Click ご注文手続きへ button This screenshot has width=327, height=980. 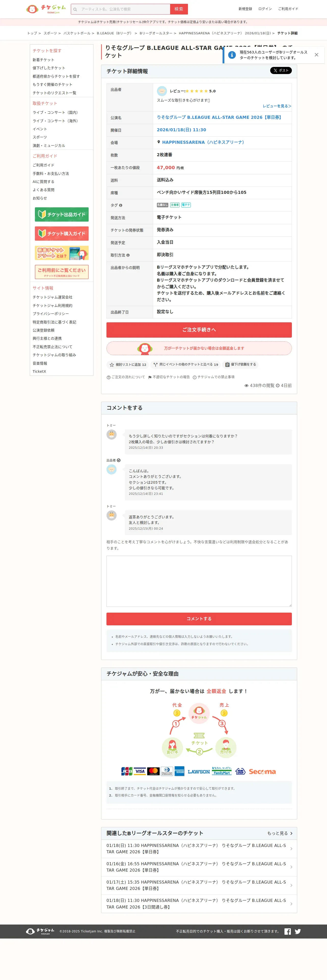(x=199, y=330)
